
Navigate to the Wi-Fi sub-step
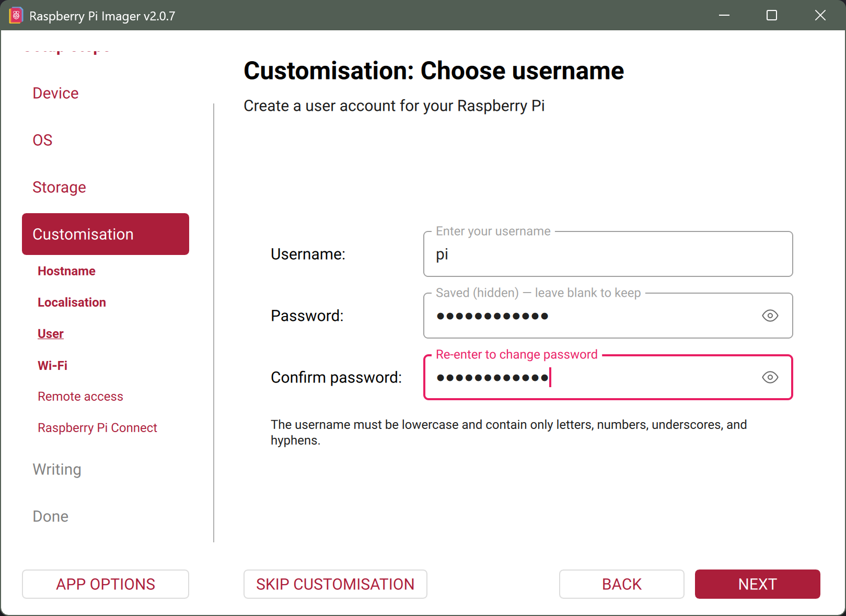52,366
